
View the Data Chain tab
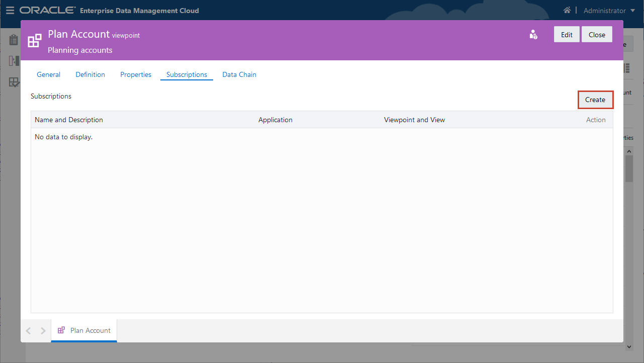(x=239, y=74)
